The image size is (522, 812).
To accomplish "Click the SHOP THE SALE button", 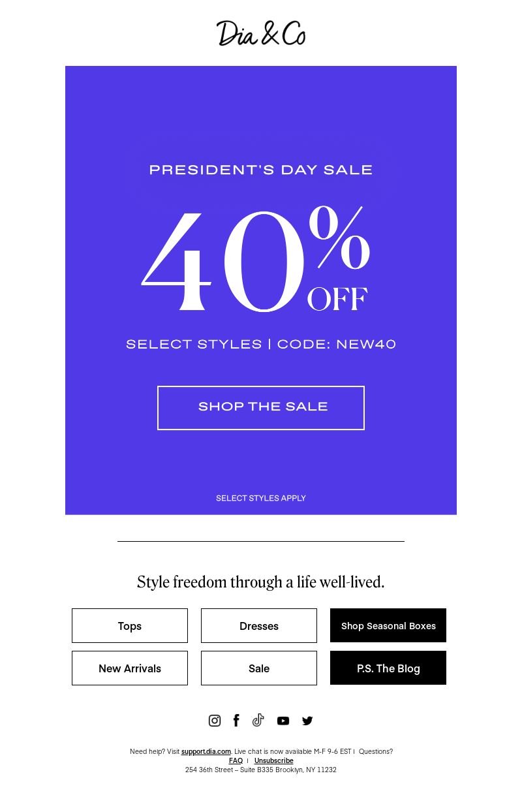I will click(261, 408).
